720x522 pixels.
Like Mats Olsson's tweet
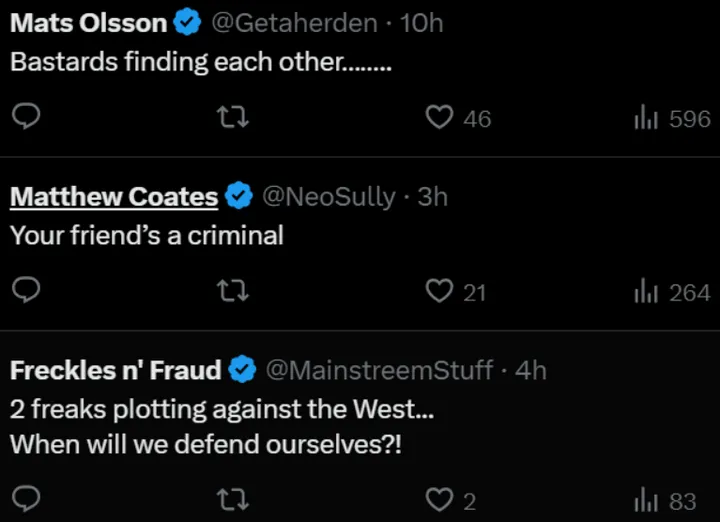(x=440, y=118)
